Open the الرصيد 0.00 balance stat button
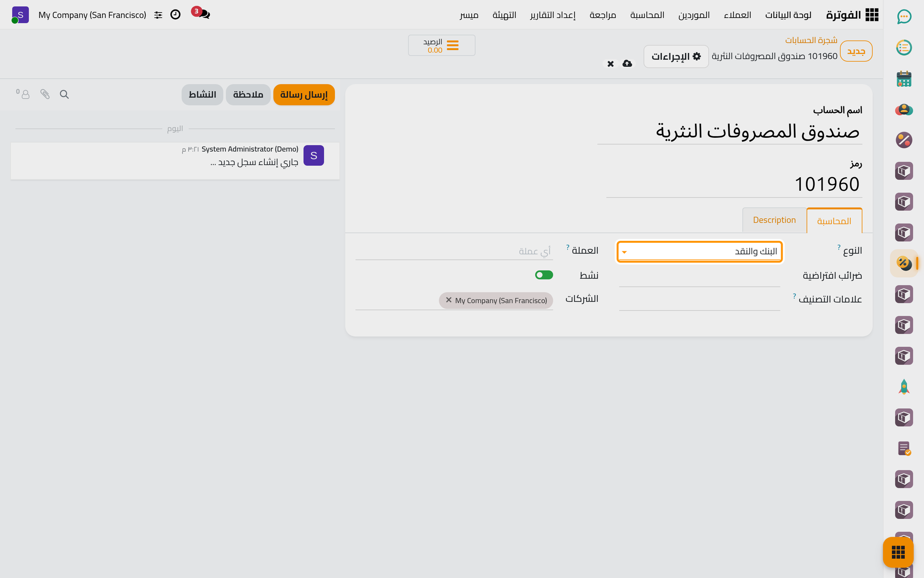 click(x=441, y=45)
